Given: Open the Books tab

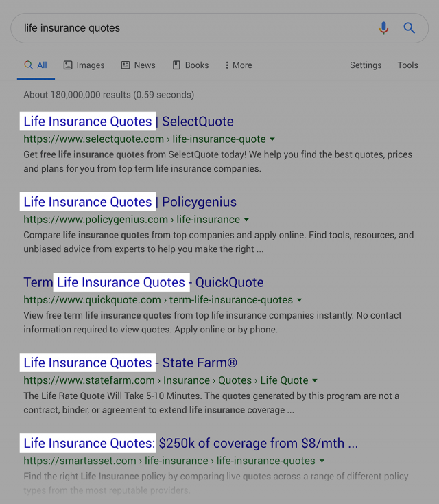Looking at the screenshot, I should pyautogui.click(x=191, y=65).
